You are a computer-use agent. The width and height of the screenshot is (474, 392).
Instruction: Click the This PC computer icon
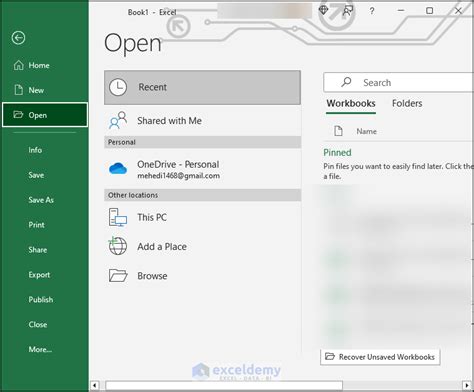point(118,217)
